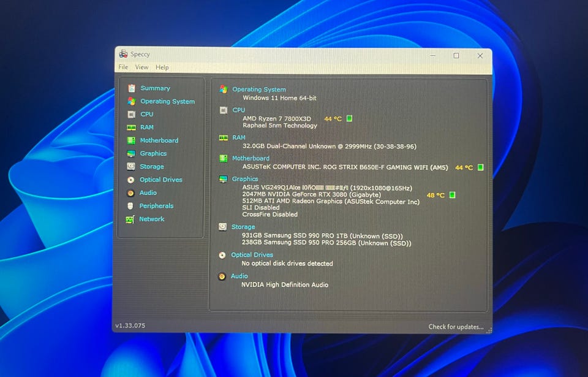Open the File menu
The image size is (588, 377).
point(123,67)
